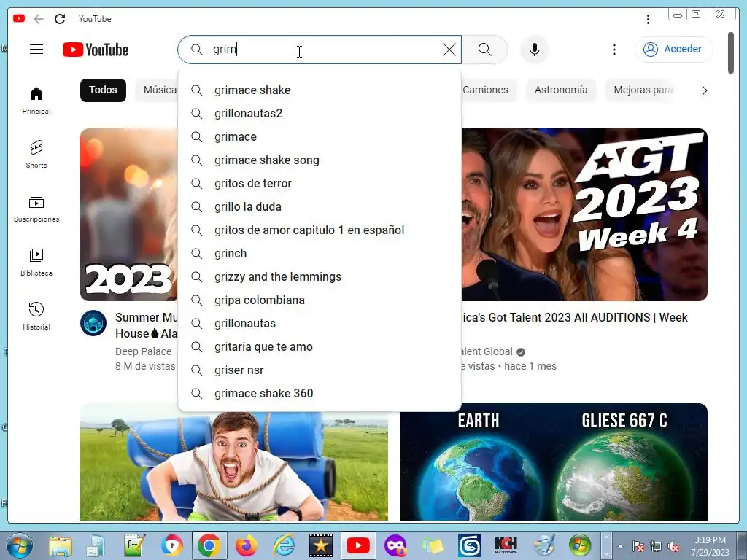Choose suggestion "grimace shake"
The image size is (747, 560).
pos(320,90)
